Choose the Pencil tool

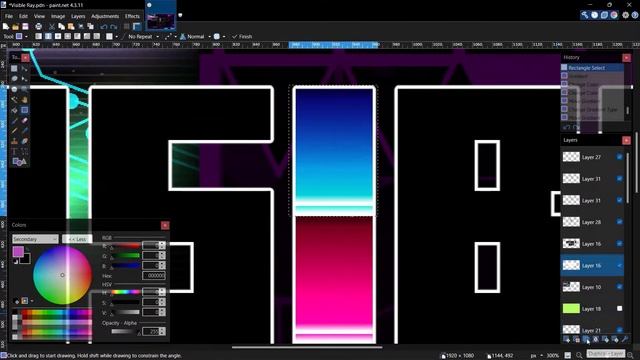coord(14,131)
